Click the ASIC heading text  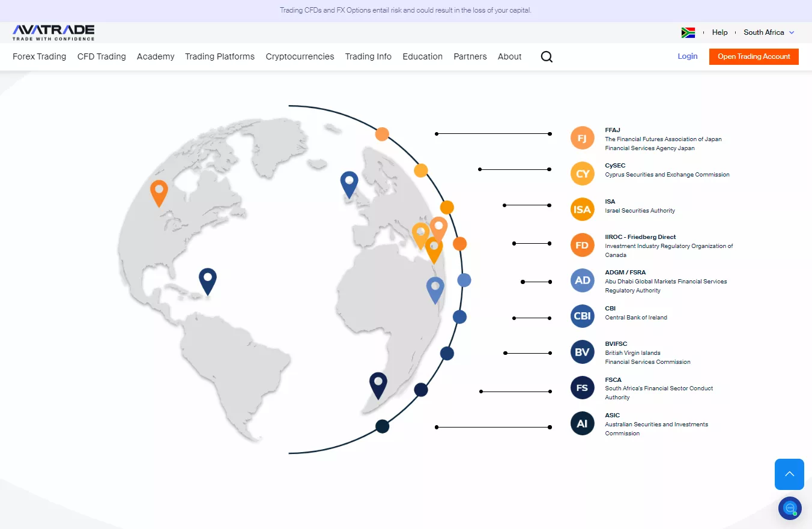tap(612, 416)
